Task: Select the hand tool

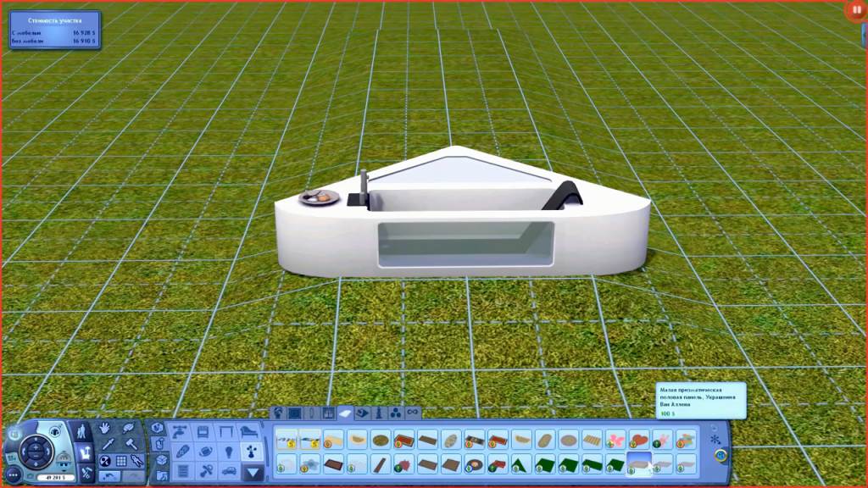Action: coord(104,429)
